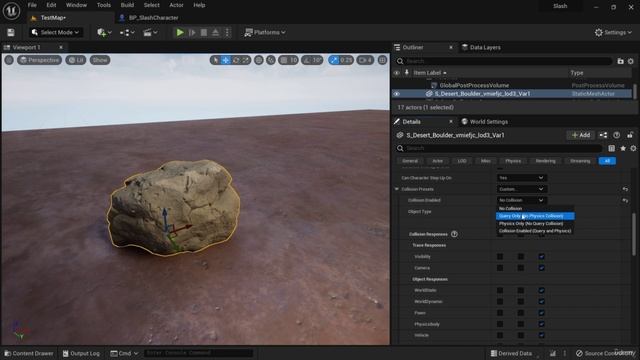The height and width of the screenshot is (360, 640).
Task: Open the Select Mode dropdown
Action: coord(56,32)
